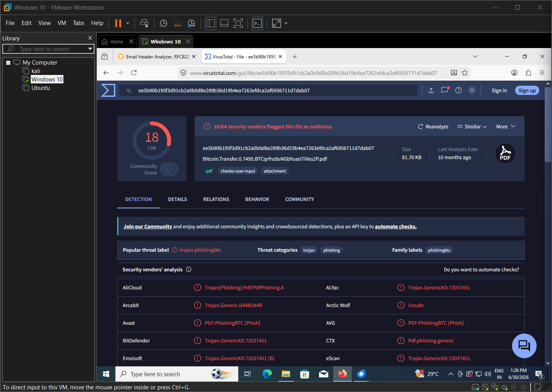Screen dimensions: 552x392
Task: Click the Windows Start button
Action: [106, 374]
